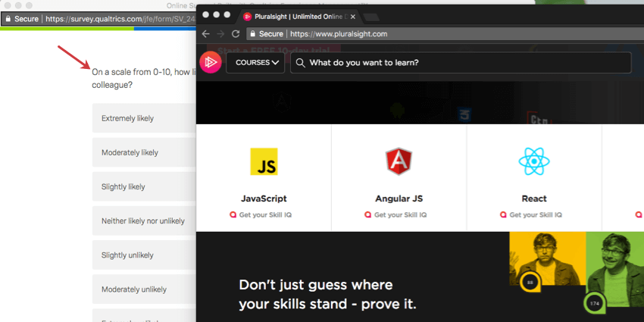644x322 pixels.
Task: Click the React atom logo
Action: tap(534, 161)
